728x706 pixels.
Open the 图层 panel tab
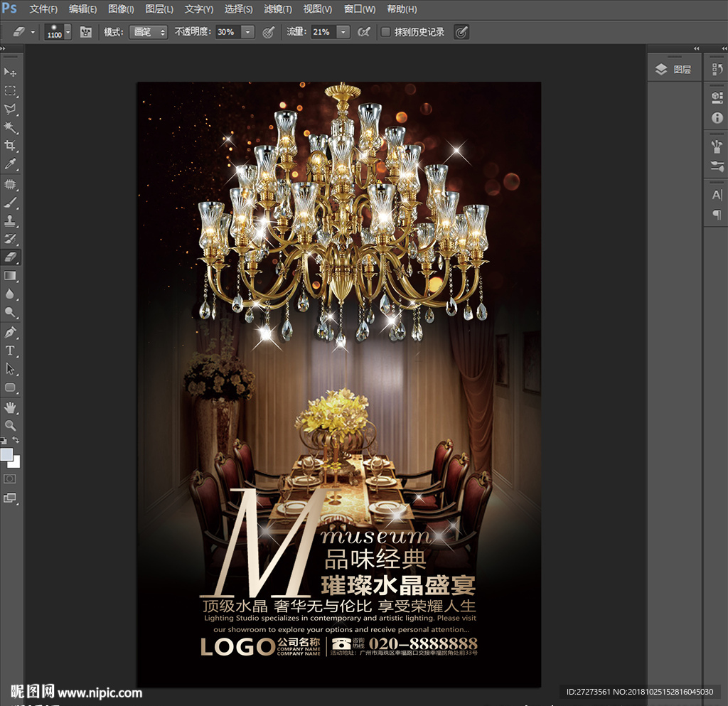click(674, 70)
